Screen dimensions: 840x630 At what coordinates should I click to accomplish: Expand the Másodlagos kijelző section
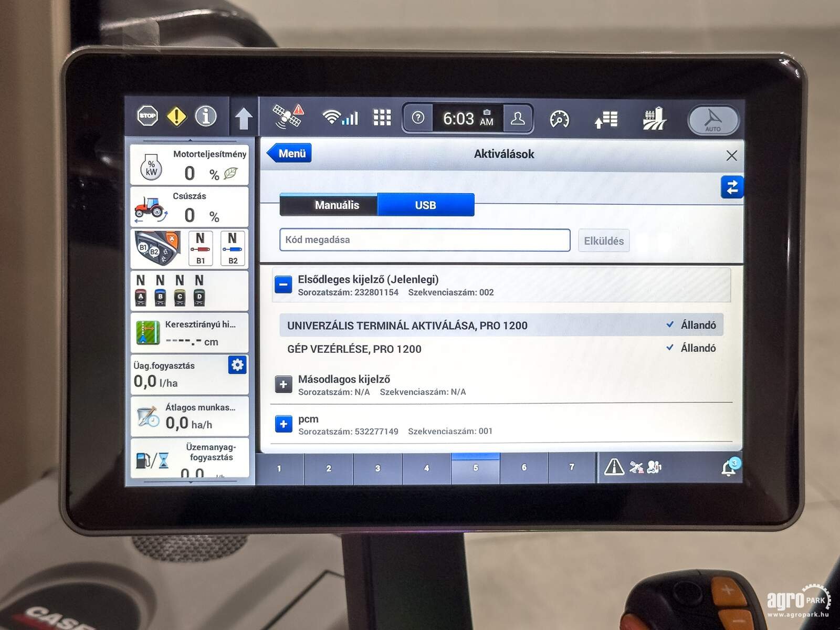tap(283, 384)
